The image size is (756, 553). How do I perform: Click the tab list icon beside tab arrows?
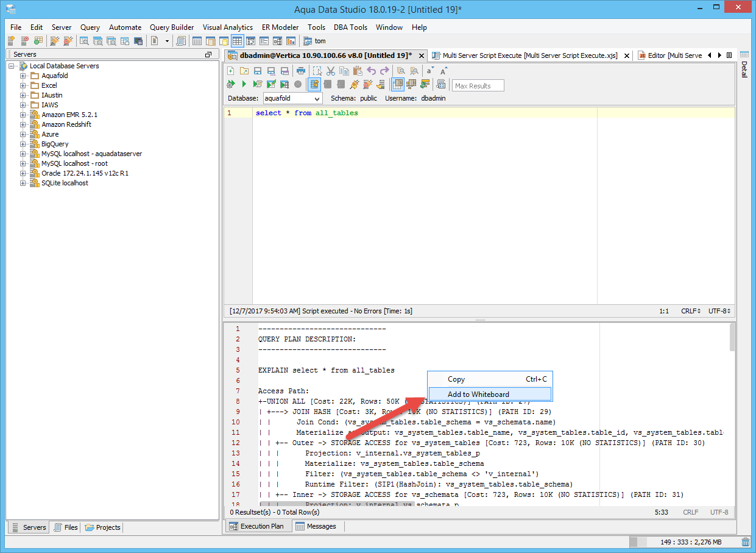click(x=729, y=55)
